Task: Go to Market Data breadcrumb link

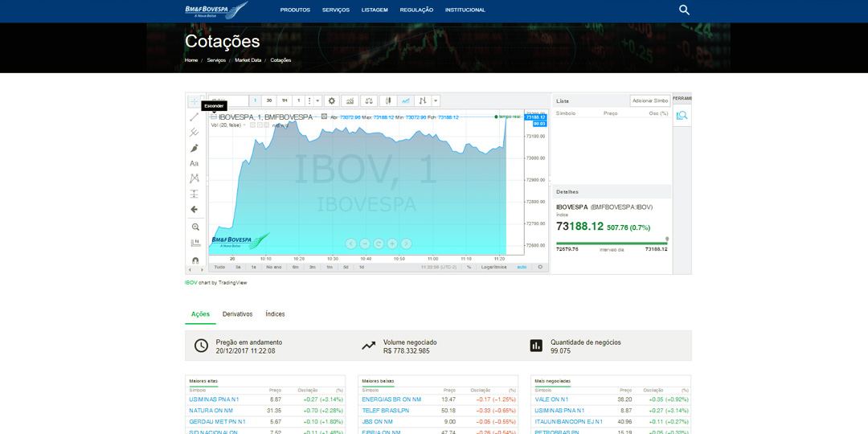Action: coord(248,59)
